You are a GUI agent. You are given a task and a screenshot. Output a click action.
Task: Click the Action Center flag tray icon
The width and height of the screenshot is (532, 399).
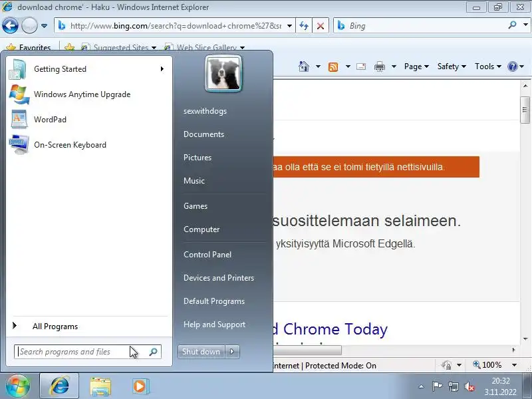click(x=437, y=386)
